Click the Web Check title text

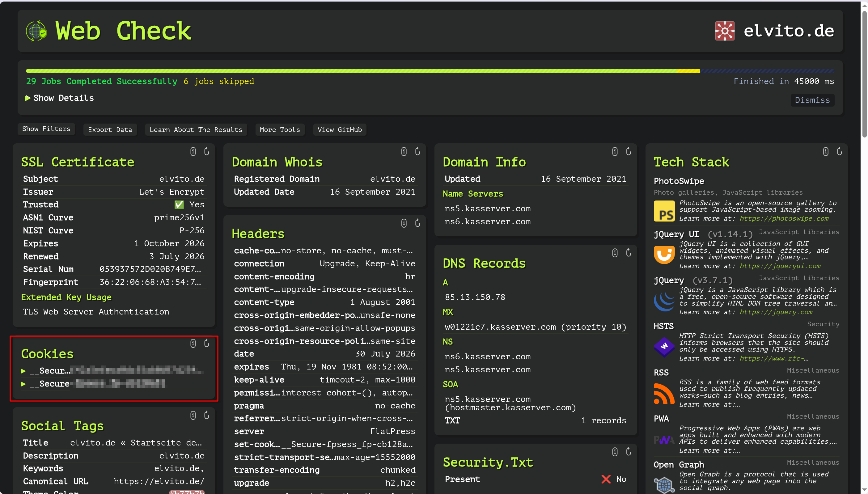[x=123, y=31]
